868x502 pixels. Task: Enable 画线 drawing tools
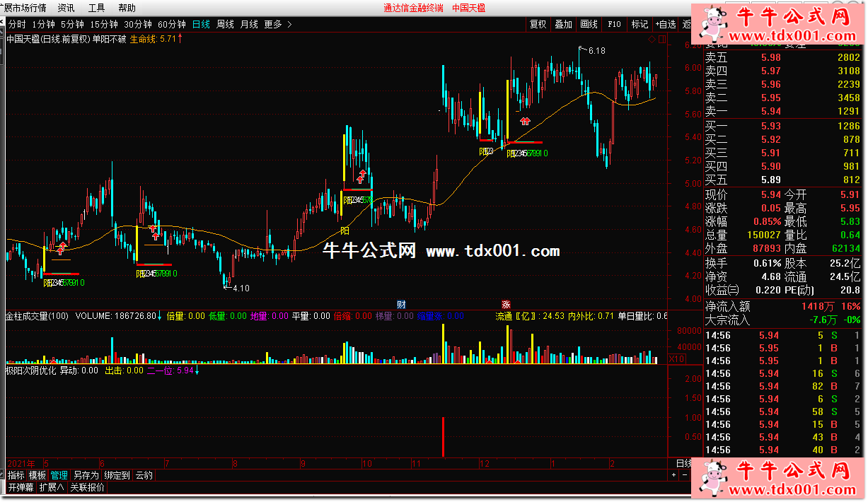point(589,24)
